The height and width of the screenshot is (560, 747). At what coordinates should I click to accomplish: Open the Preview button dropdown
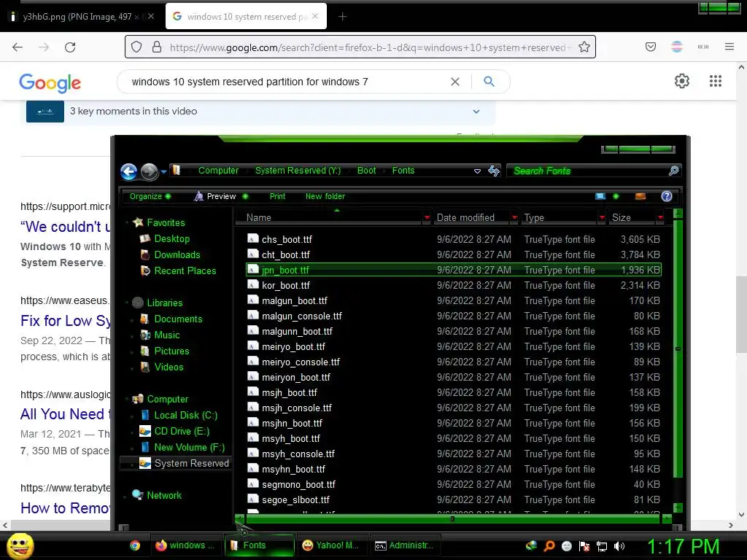[x=245, y=196]
